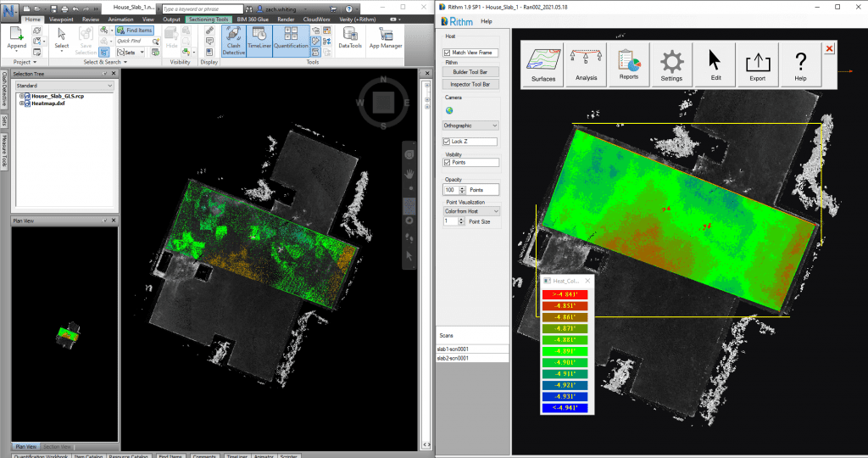
Task: Open DataTools in the ribbon
Action: pyautogui.click(x=350, y=39)
